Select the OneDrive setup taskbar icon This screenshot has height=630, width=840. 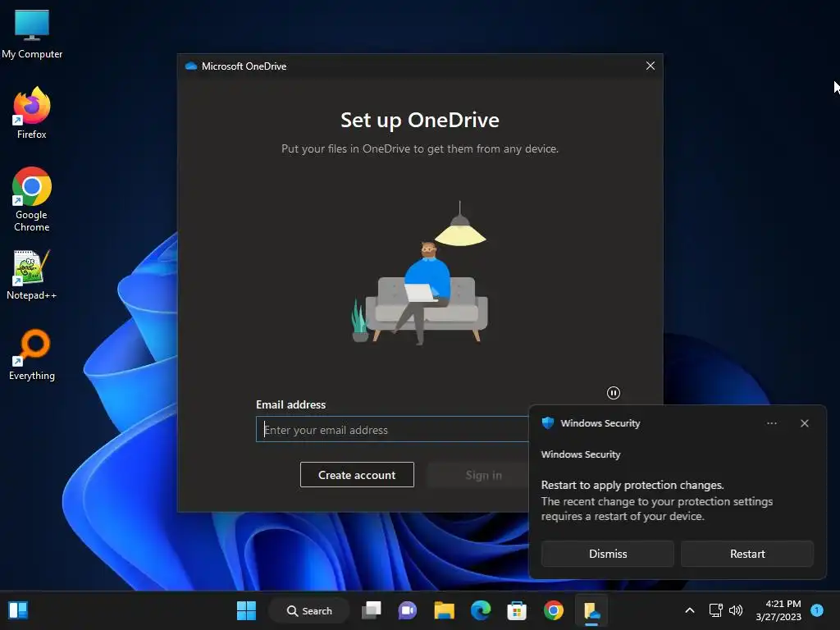tap(591, 610)
